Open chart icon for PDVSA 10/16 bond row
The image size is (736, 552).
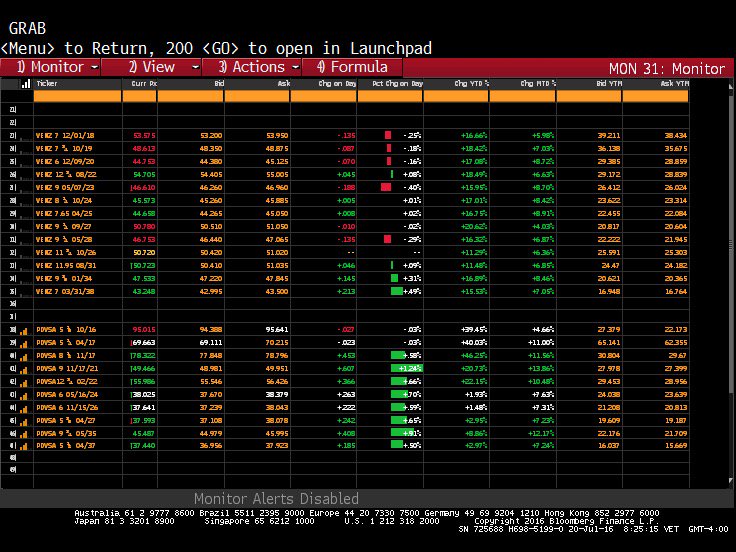tap(23, 330)
